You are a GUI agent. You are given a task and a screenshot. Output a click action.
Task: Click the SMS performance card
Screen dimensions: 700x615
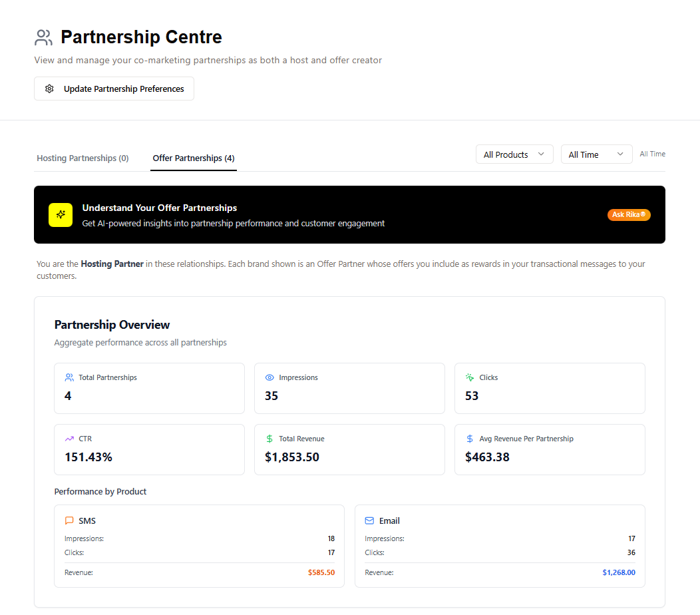[199, 546]
